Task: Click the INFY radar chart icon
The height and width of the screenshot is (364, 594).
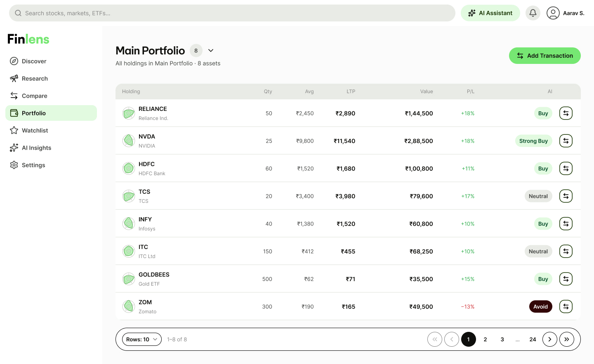Action: tap(129, 223)
